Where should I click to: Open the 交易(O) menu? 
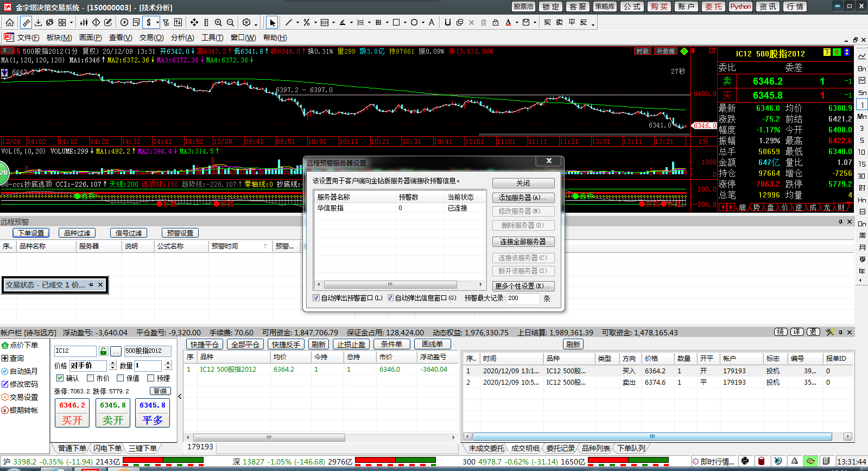(x=151, y=37)
